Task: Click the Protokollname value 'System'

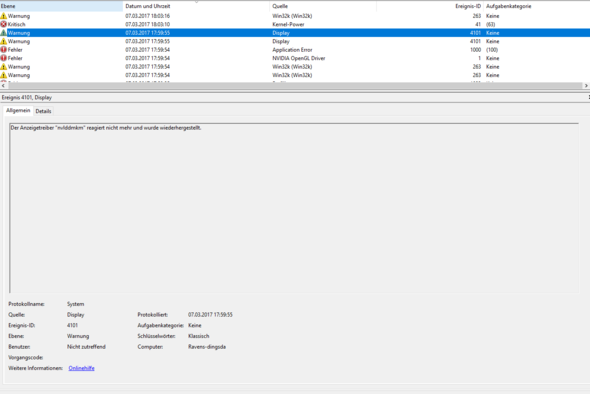Action: tap(76, 304)
